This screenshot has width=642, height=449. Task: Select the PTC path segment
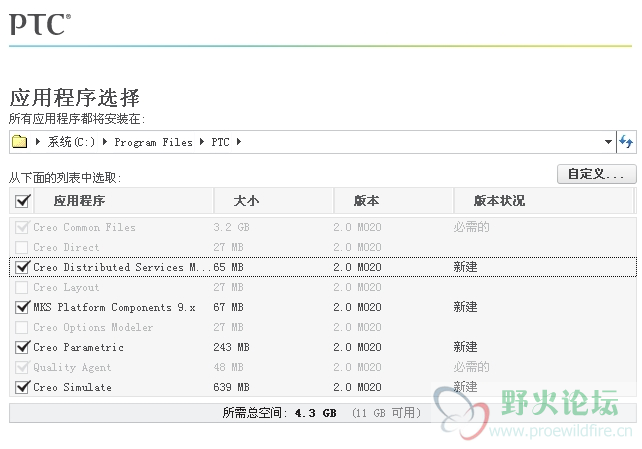[x=220, y=142]
